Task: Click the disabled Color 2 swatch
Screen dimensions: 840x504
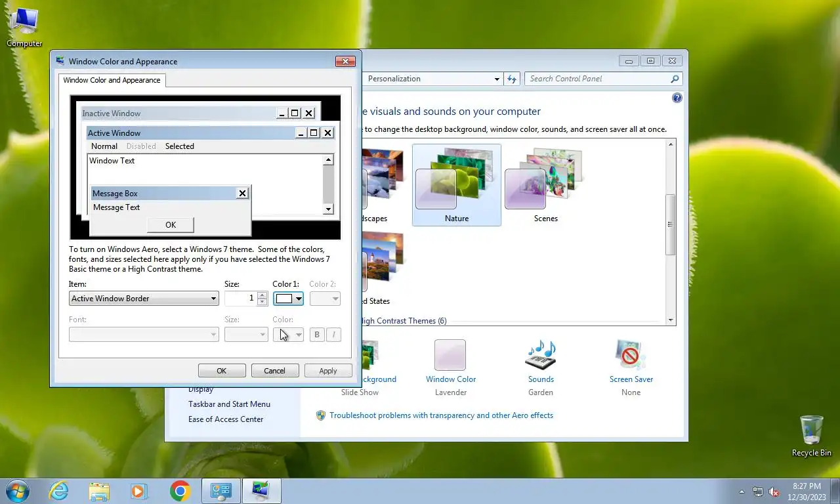Action: 325,299
